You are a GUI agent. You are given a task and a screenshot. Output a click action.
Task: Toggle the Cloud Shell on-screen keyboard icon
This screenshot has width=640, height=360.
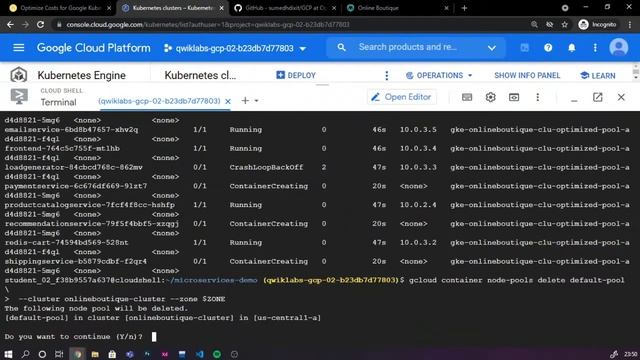[x=467, y=97]
